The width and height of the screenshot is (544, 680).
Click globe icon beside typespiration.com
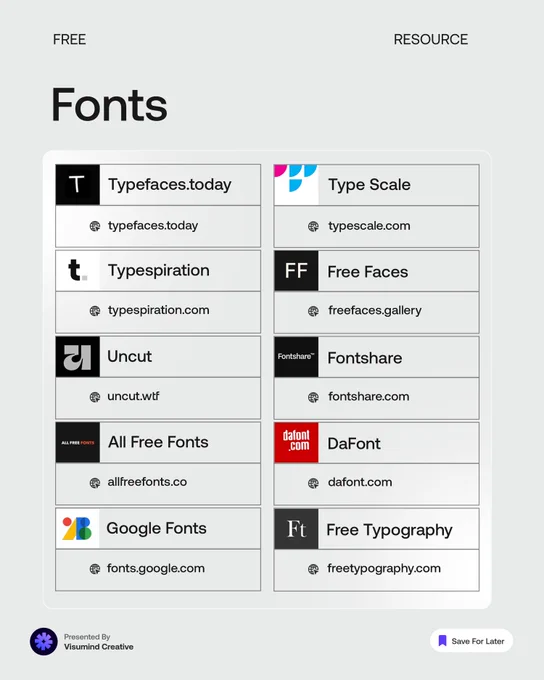click(x=95, y=311)
